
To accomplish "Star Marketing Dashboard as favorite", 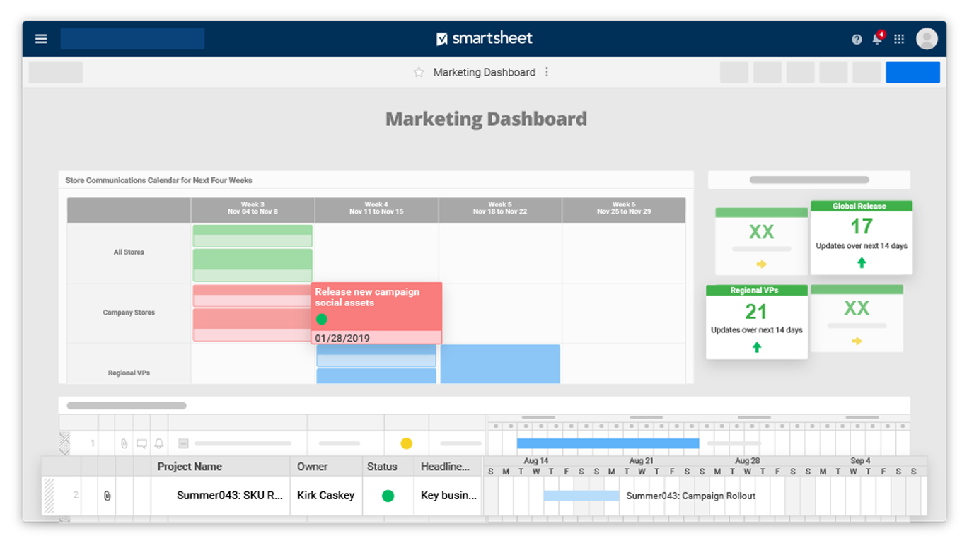I will (x=419, y=72).
